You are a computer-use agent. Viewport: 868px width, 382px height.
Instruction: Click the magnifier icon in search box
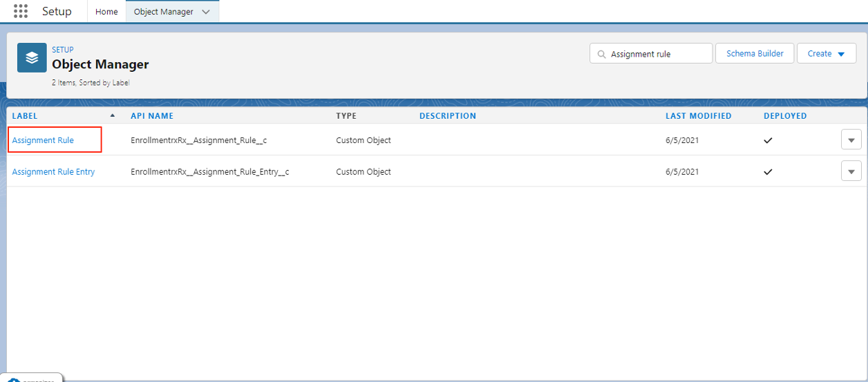(x=601, y=54)
